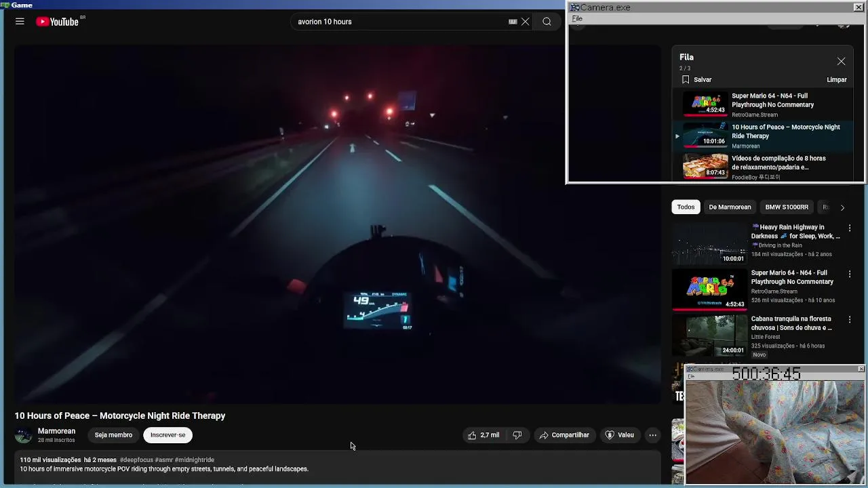This screenshot has width=868, height=488.
Task: Open FoodieBoy compilation thumbnail in queue
Action: (x=705, y=167)
